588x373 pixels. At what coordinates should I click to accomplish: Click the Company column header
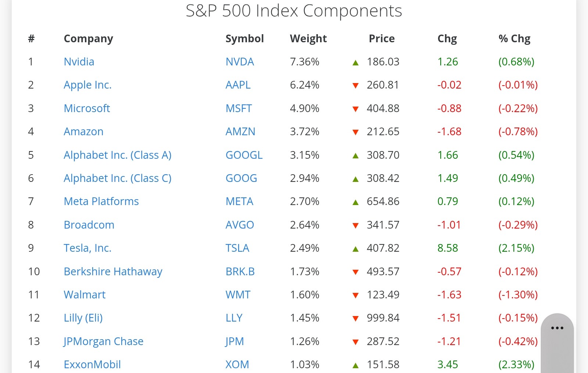click(x=89, y=39)
